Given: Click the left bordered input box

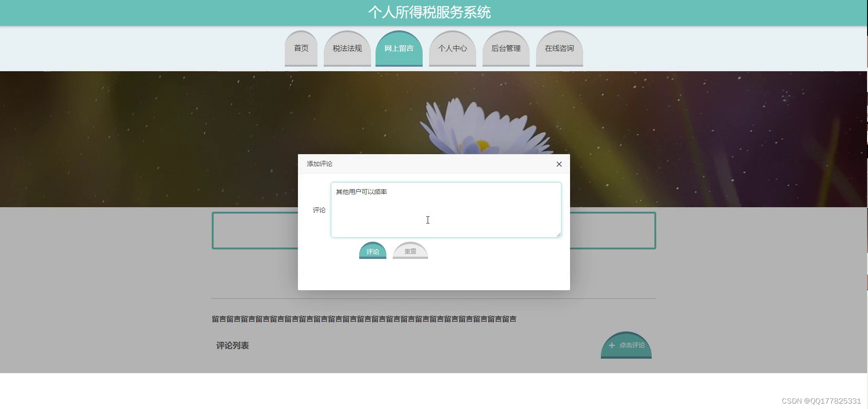Looking at the screenshot, I should point(254,230).
